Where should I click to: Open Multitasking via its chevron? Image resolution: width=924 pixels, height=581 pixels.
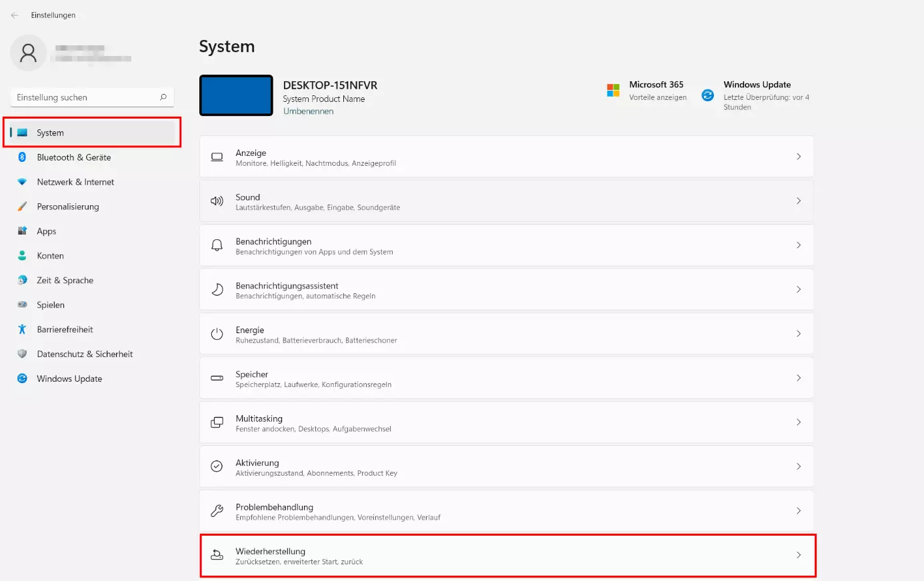[799, 422]
